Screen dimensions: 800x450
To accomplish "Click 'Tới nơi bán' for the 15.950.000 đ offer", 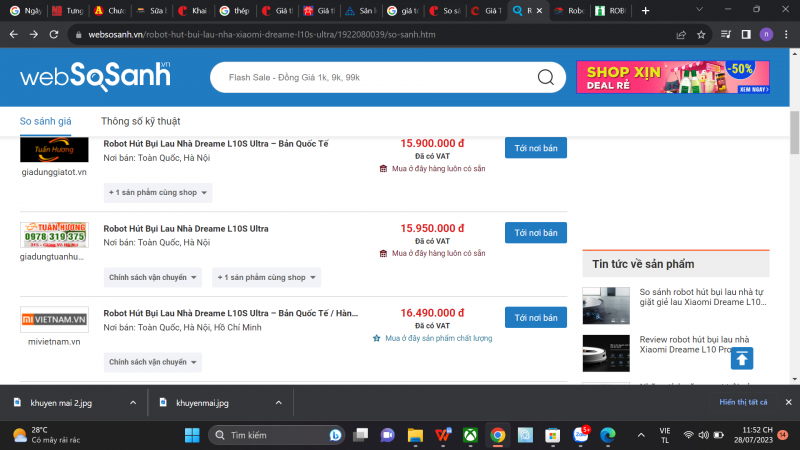I will pyautogui.click(x=536, y=233).
